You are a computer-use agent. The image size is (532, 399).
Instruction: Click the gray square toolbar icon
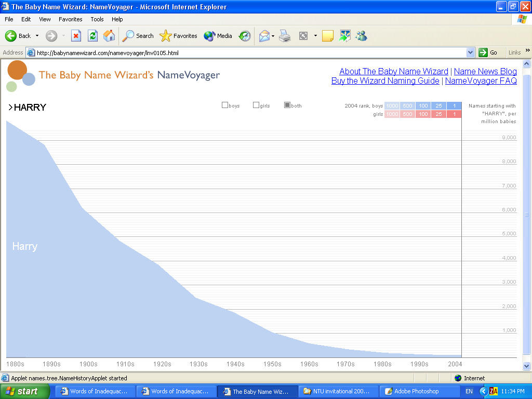click(x=303, y=36)
